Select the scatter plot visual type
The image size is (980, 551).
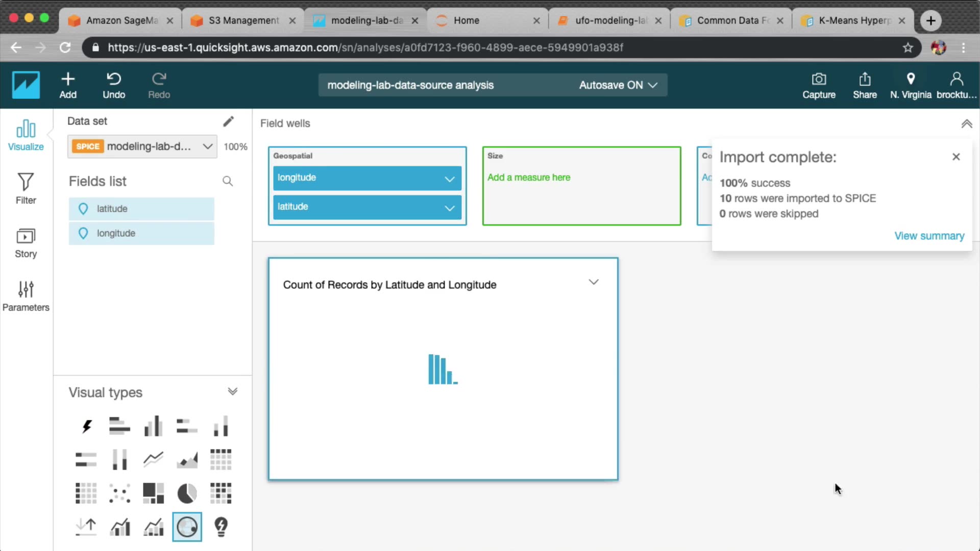pos(119,493)
